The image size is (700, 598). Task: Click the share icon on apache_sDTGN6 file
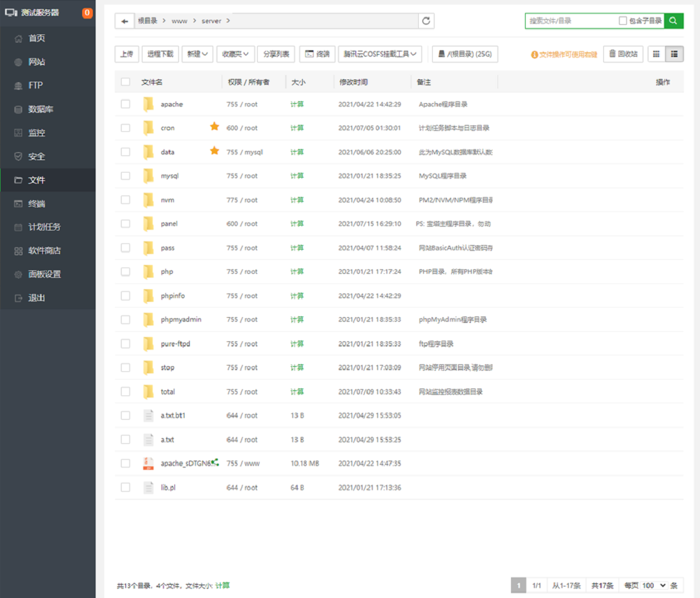click(x=215, y=463)
